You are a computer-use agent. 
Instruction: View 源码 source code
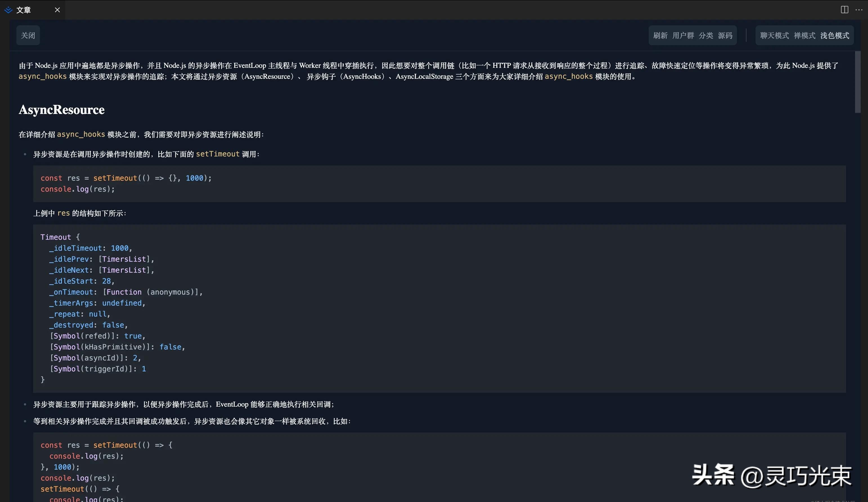tap(725, 35)
